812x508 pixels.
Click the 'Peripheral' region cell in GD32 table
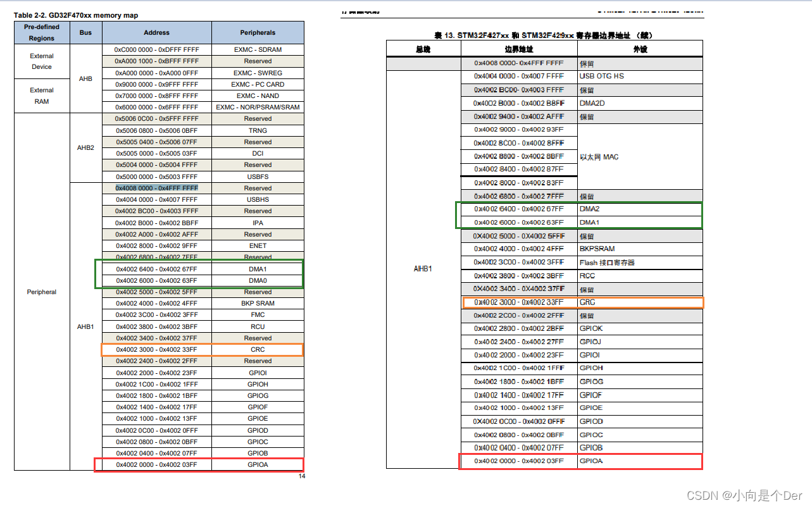(x=42, y=292)
